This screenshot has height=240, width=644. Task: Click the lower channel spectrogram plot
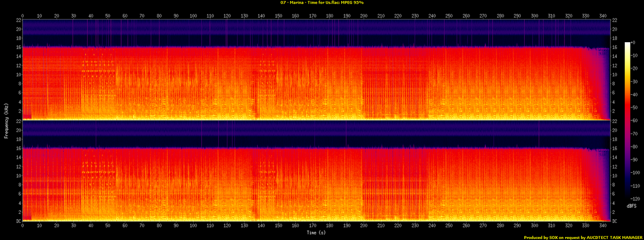[316, 171]
